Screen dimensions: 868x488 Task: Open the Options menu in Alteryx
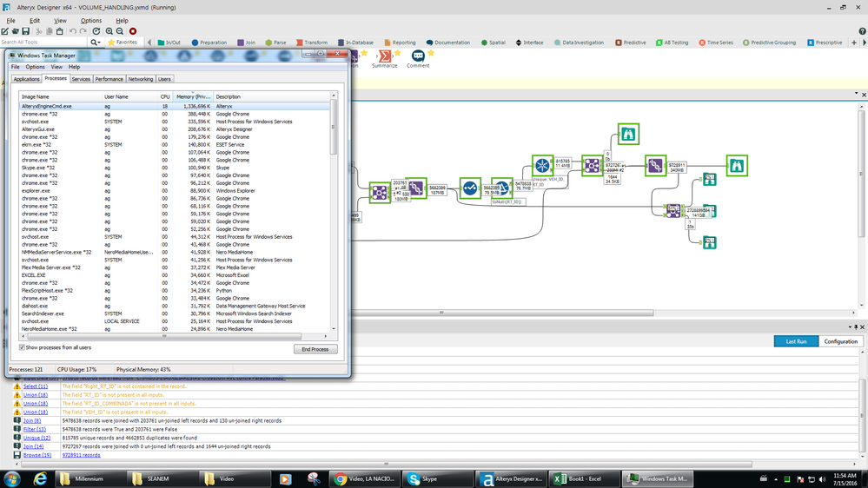click(90, 20)
